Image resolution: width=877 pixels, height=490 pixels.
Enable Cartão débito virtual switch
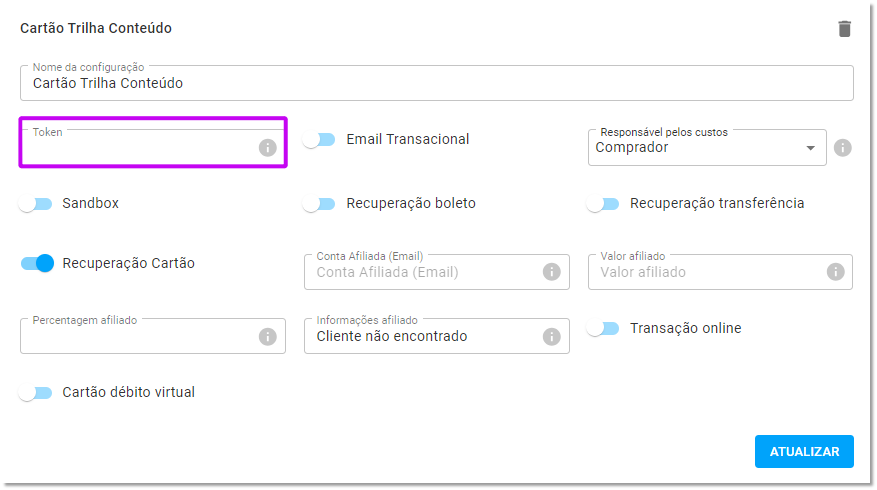coord(36,393)
